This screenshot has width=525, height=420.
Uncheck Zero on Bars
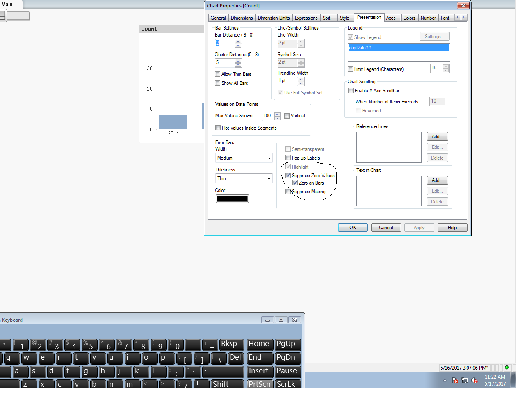[295, 183]
